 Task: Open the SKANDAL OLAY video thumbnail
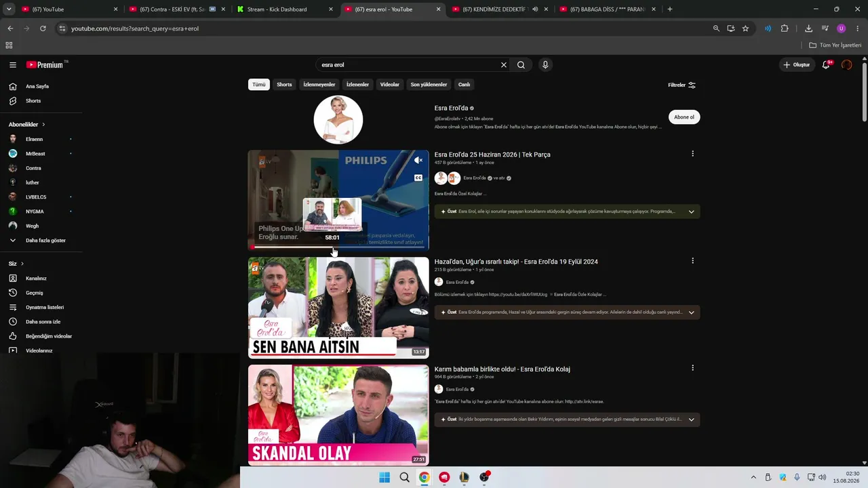pyautogui.click(x=338, y=415)
